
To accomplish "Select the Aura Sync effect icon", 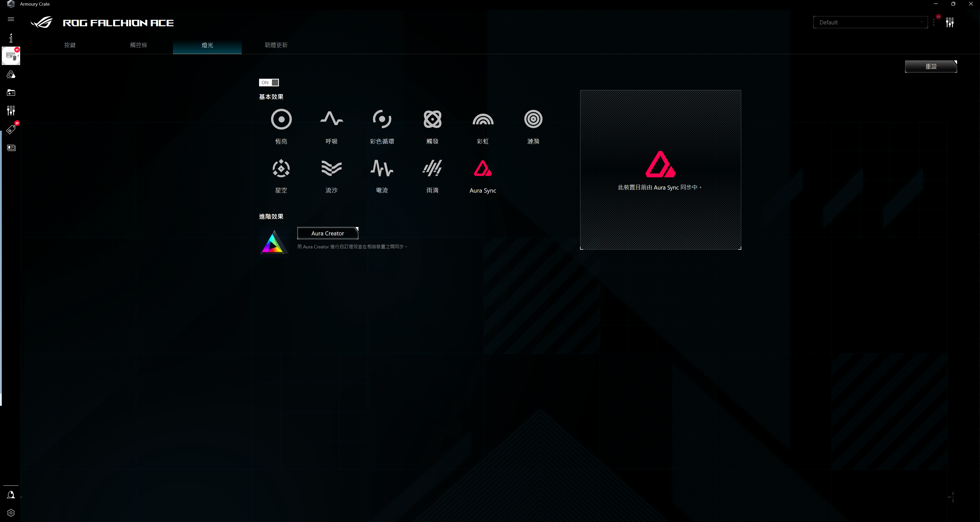I will [483, 169].
